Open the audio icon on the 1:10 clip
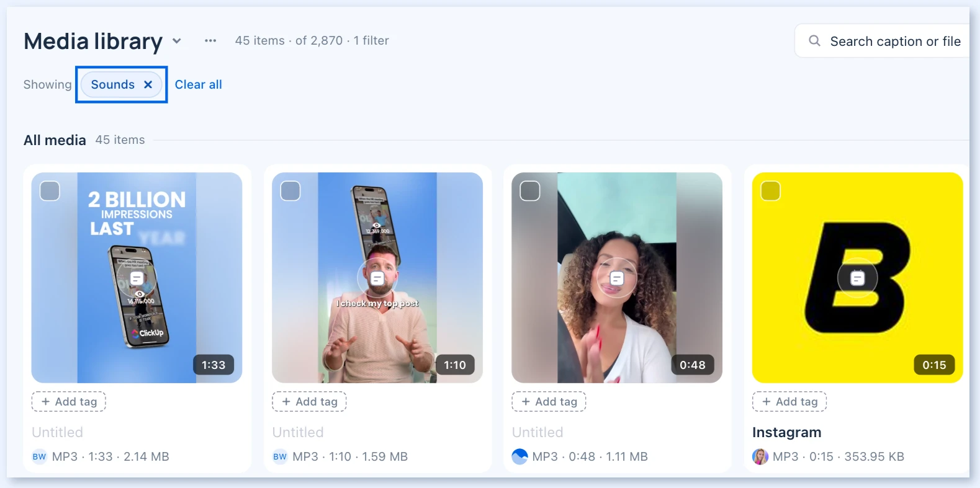The width and height of the screenshot is (980, 488). (x=377, y=278)
